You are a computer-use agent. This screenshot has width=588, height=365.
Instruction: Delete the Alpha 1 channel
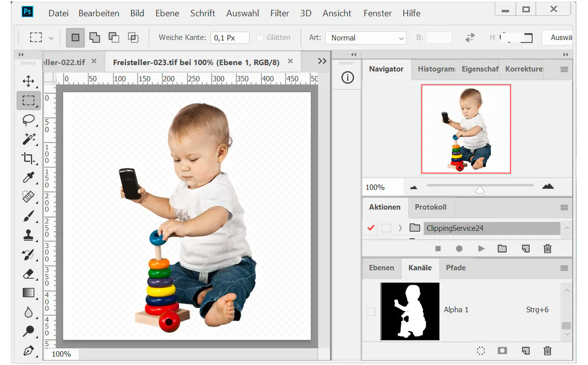tap(547, 351)
